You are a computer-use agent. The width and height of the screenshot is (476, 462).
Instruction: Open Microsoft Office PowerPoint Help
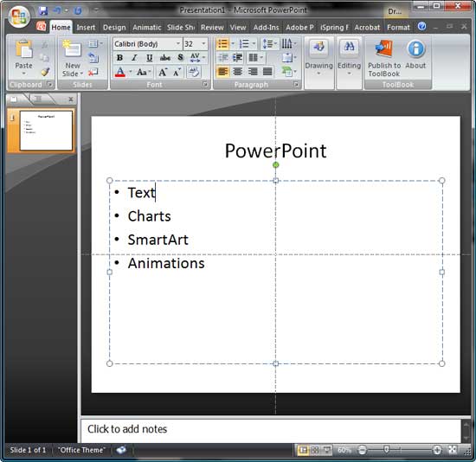tap(421, 27)
